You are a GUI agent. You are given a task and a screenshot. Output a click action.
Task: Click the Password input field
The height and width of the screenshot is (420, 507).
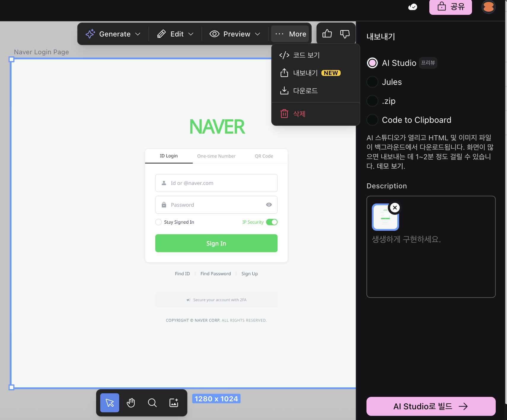[216, 205]
